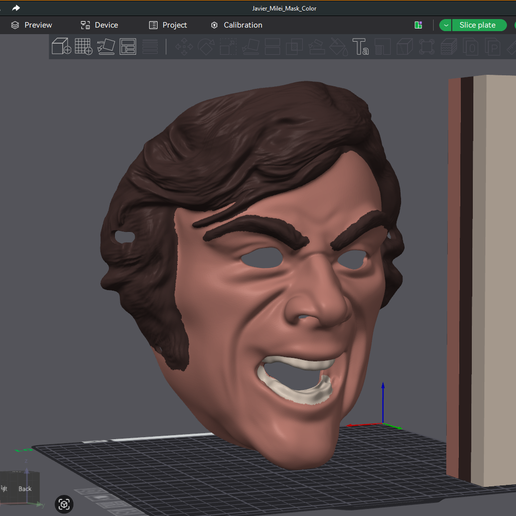Select the Move tool icon
The height and width of the screenshot is (516, 516).
pos(184,46)
